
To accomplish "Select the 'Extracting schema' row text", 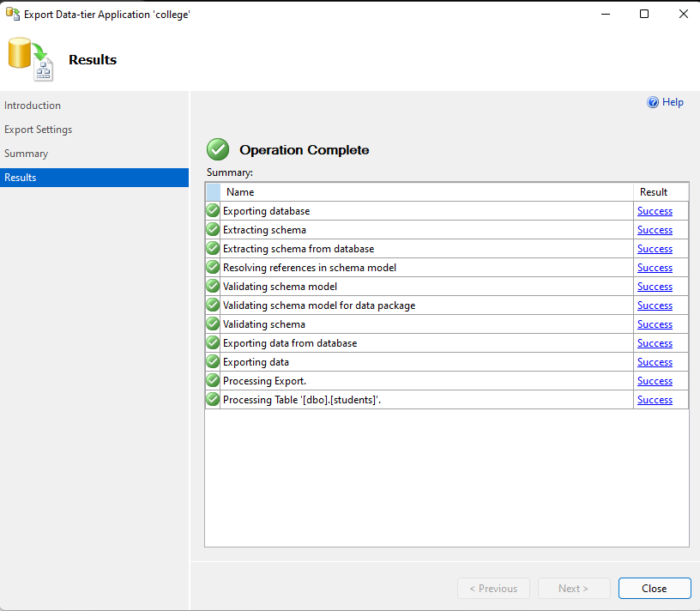I will (264, 230).
